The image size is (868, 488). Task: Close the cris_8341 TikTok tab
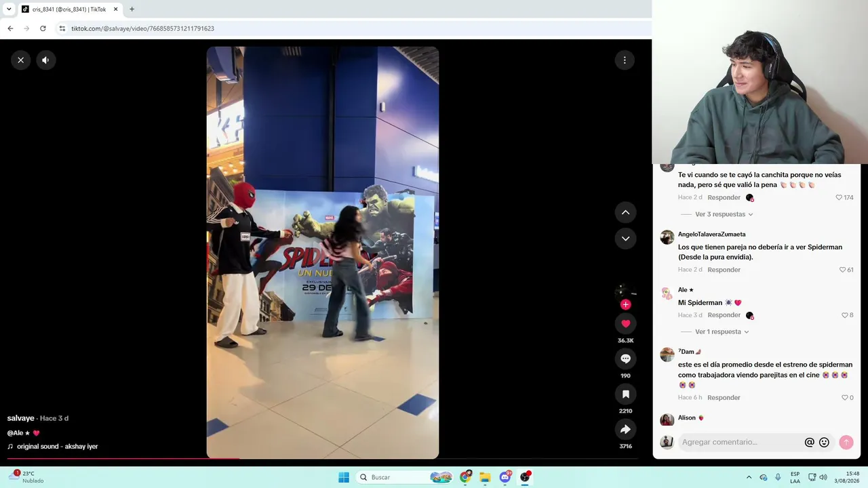[x=116, y=9]
